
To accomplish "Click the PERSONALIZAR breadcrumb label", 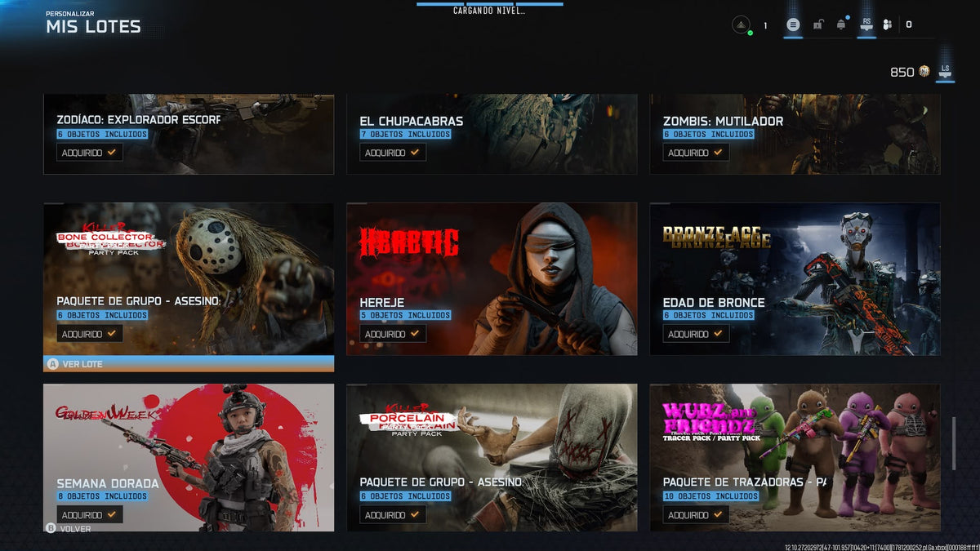I will (69, 14).
